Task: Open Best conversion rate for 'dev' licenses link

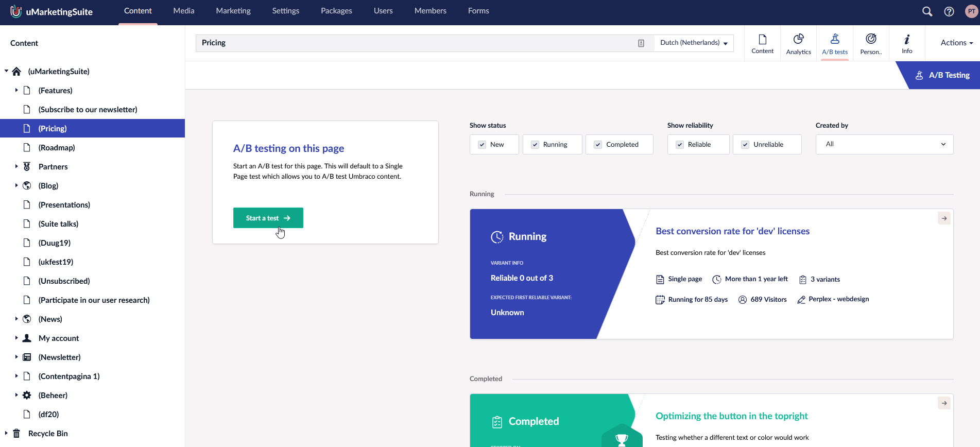Action: [732, 231]
